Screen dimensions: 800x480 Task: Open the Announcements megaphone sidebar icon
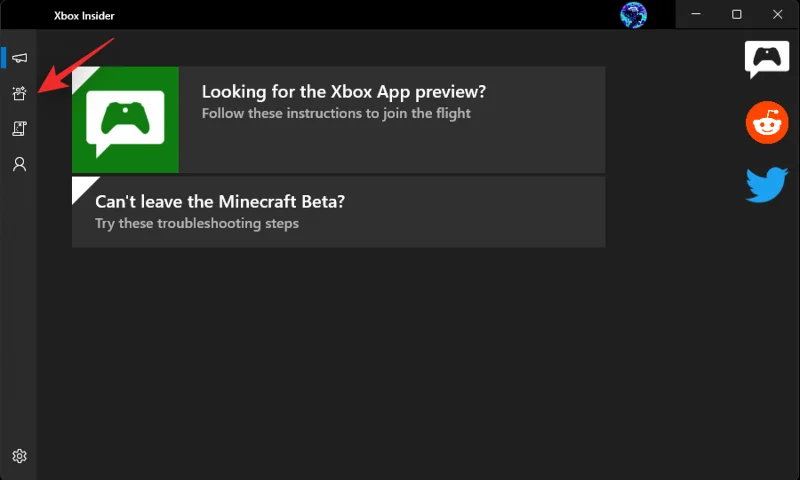point(19,58)
